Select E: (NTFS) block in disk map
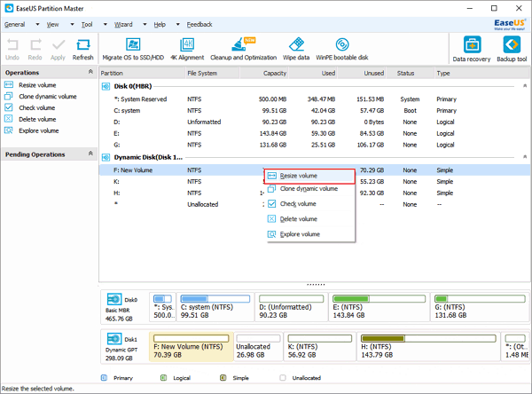 [379, 307]
